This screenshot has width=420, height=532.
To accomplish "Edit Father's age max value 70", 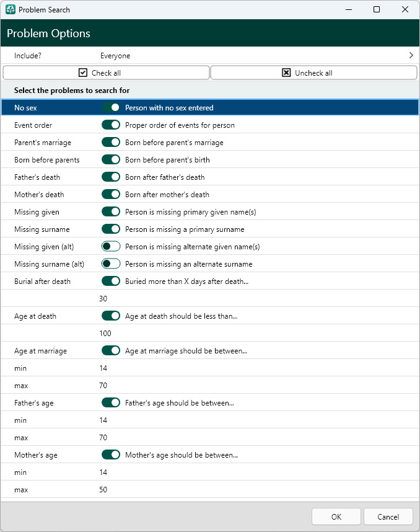I will point(103,437).
